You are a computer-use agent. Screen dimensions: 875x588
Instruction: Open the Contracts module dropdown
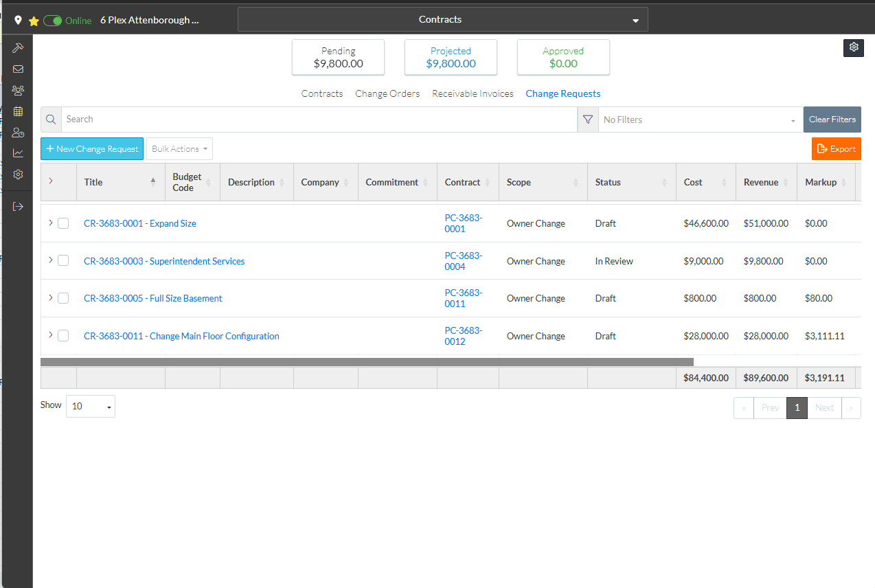442,20
